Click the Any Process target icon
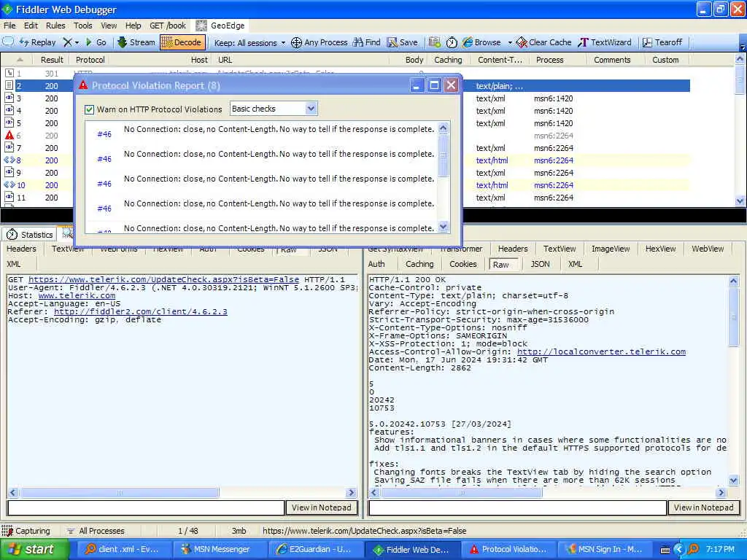The height and width of the screenshot is (560, 747). click(296, 42)
